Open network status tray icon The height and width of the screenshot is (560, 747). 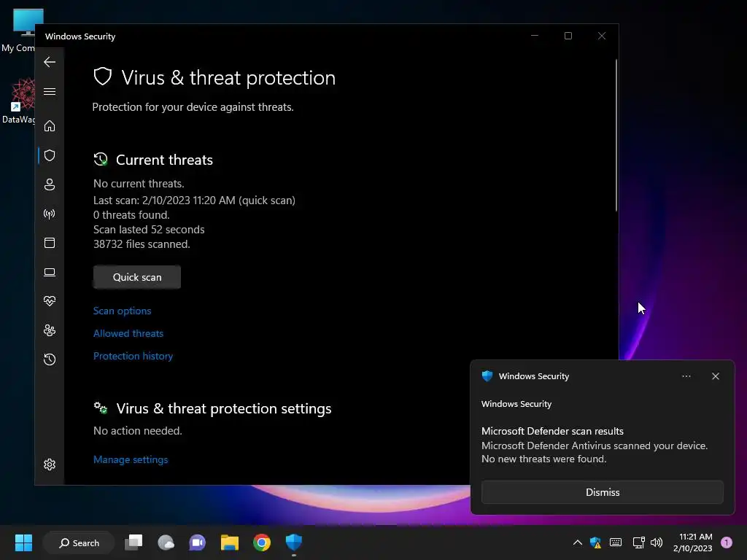point(638,542)
